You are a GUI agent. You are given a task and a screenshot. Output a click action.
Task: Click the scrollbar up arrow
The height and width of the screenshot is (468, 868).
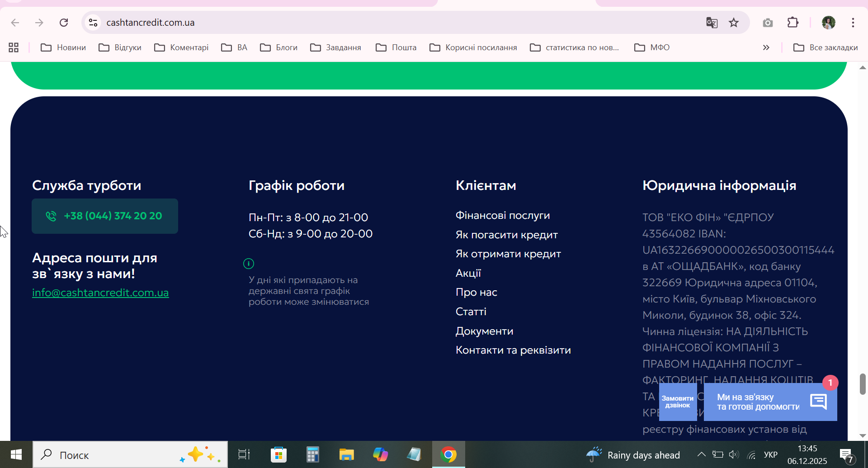pos(863,67)
